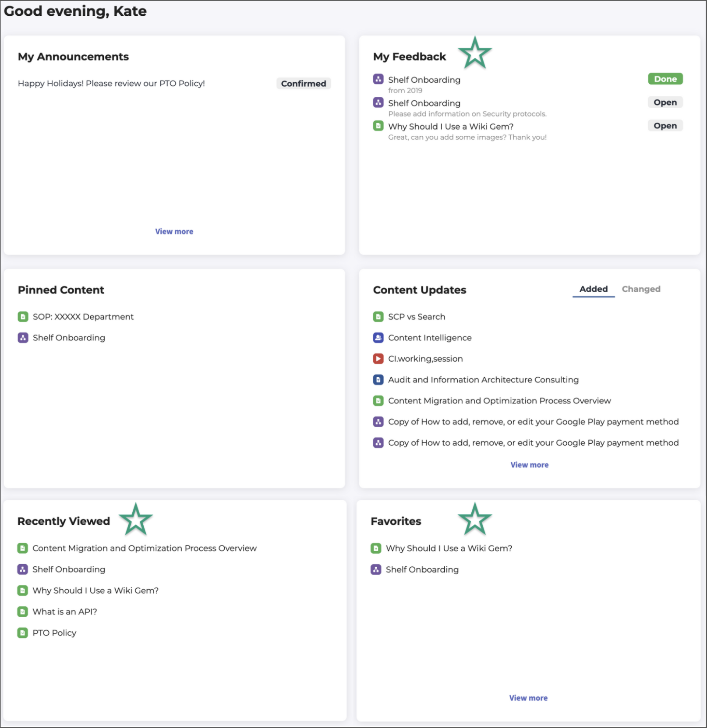This screenshot has width=707, height=728.
Task: Click the Done status badge on Shelf Onboarding feedback
Action: coord(665,79)
